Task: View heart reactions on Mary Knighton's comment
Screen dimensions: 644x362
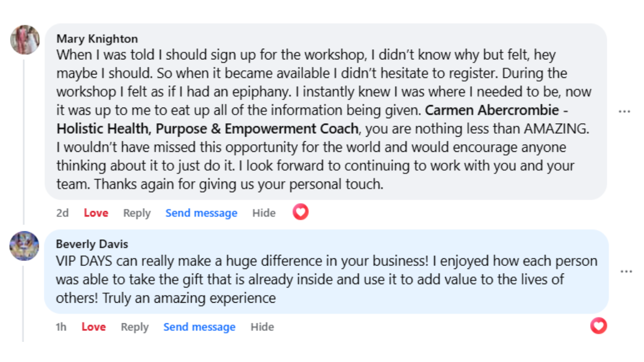Action: pos(300,212)
